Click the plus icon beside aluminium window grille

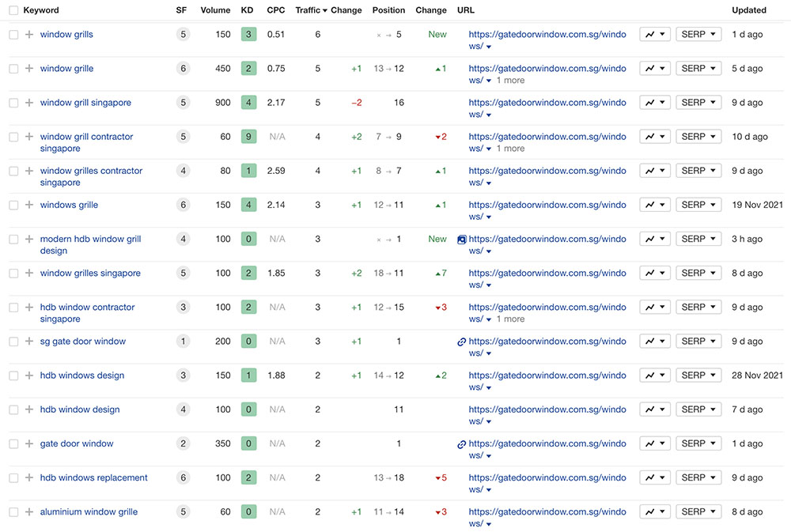click(29, 512)
